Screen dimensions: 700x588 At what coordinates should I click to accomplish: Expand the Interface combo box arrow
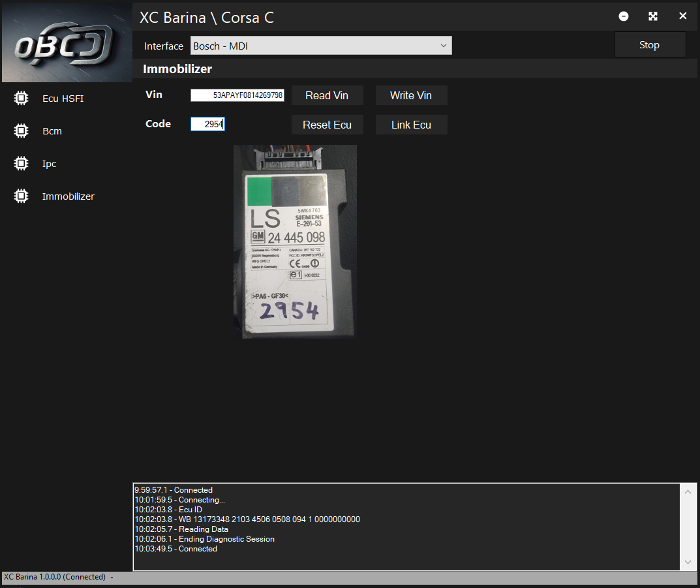(x=443, y=46)
